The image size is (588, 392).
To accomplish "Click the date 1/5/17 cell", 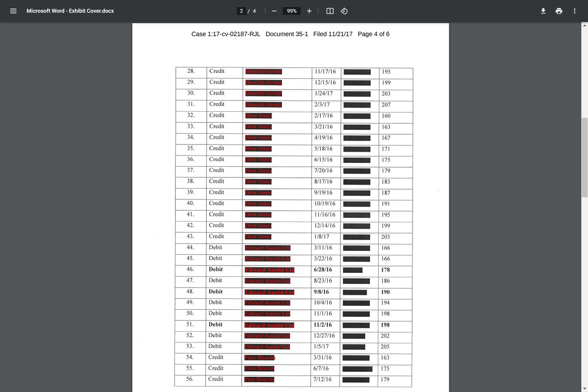I will 322,346.
